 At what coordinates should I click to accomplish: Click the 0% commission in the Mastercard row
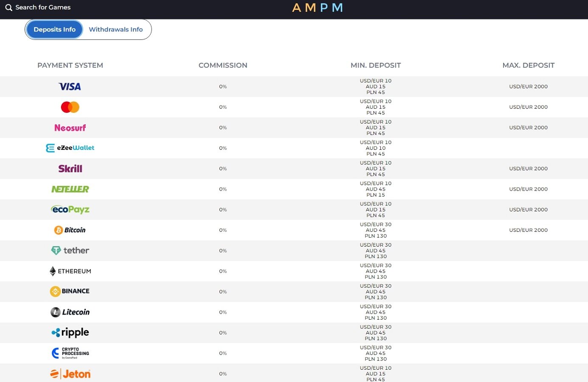[223, 107]
